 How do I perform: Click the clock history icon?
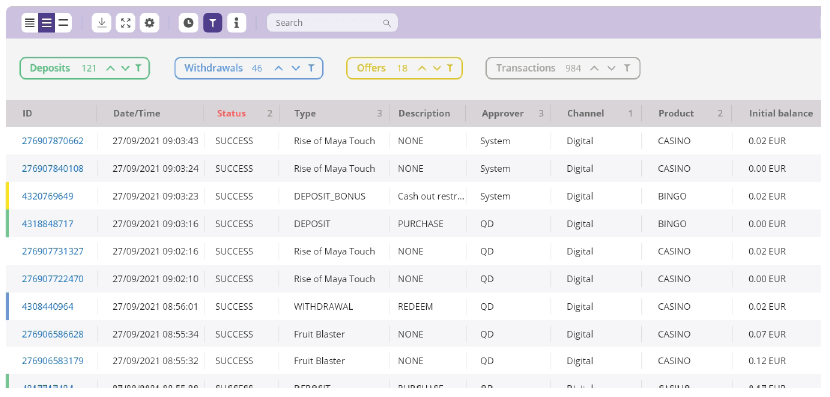point(188,23)
